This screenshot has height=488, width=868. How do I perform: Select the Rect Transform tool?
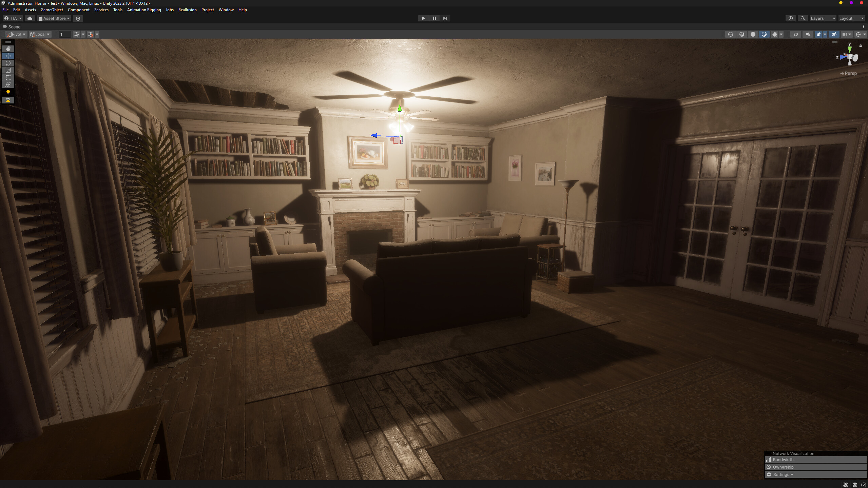(8, 77)
